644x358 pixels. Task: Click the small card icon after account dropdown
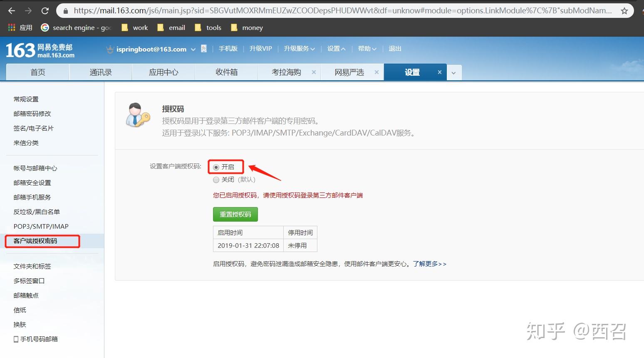pyautogui.click(x=204, y=49)
